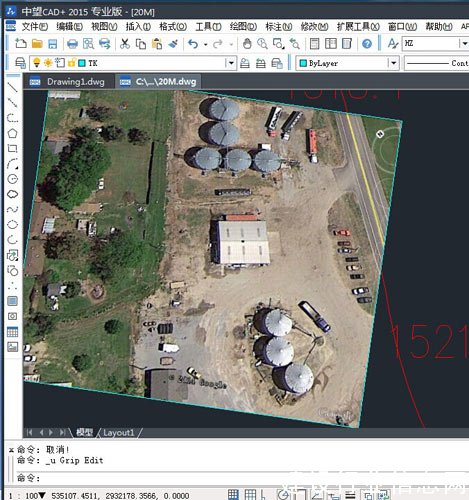
Task: Toggle Lineweight display in status bar
Action: coord(350,495)
